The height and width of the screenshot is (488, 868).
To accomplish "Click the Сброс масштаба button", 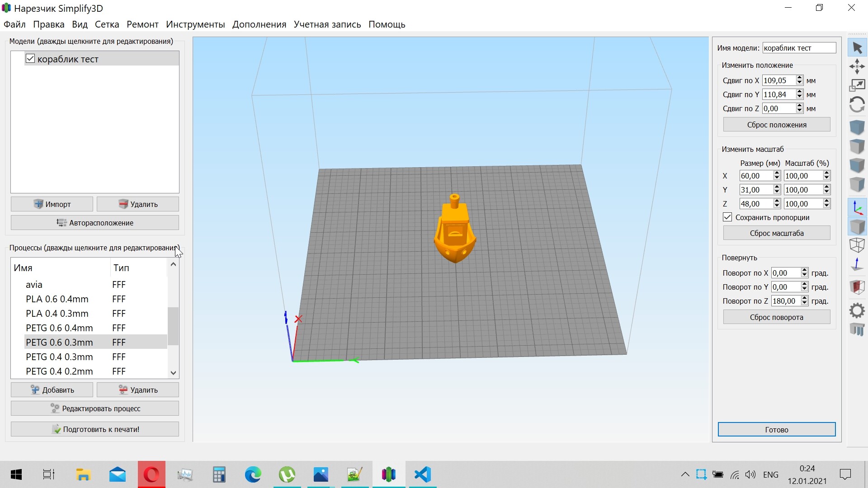I will pos(777,233).
